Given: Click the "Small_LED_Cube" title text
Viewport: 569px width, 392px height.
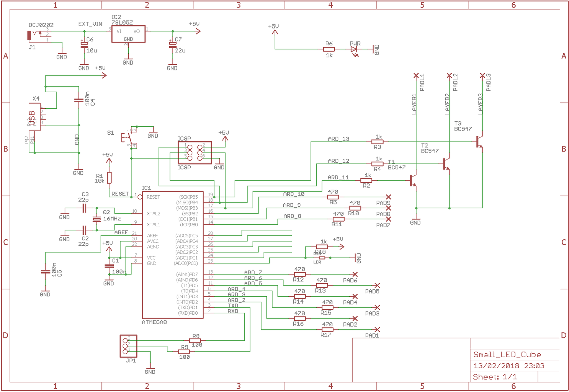Looking at the screenshot, I should [507, 354].
